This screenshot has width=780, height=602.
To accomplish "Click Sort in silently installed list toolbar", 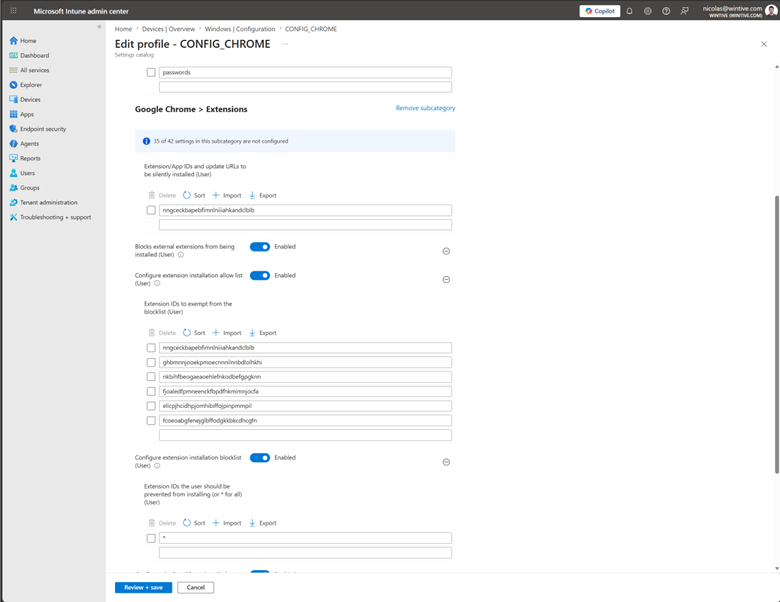I will pyautogui.click(x=194, y=196).
